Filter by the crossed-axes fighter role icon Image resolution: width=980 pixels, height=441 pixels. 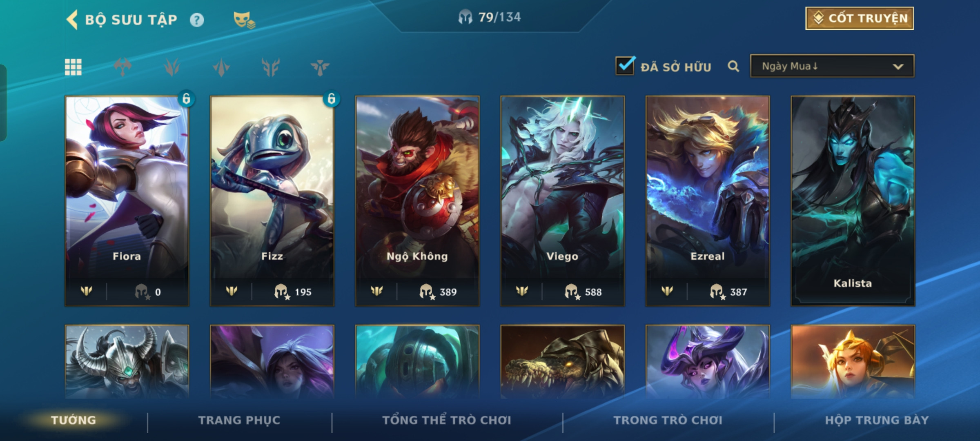[x=122, y=67]
